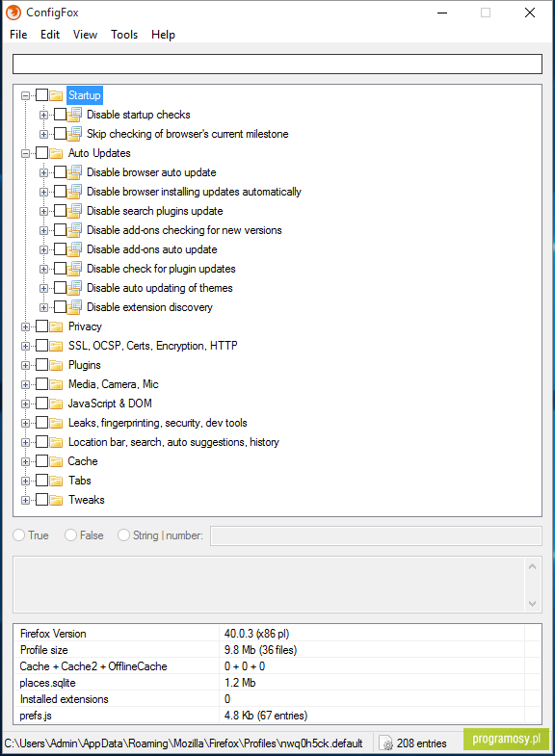
Task: Click the entries file icon in status bar
Action: coord(386,743)
